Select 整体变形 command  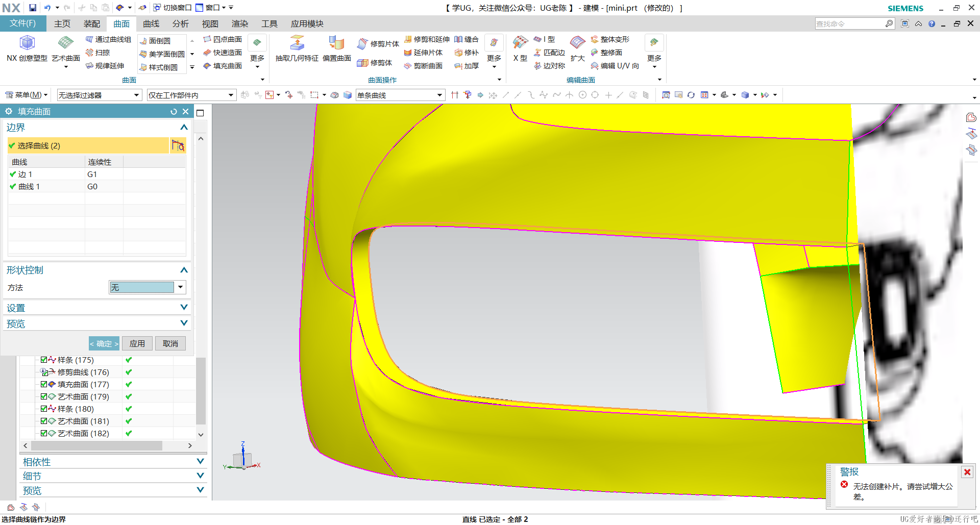pyautogui.click(x=610, y=39)
